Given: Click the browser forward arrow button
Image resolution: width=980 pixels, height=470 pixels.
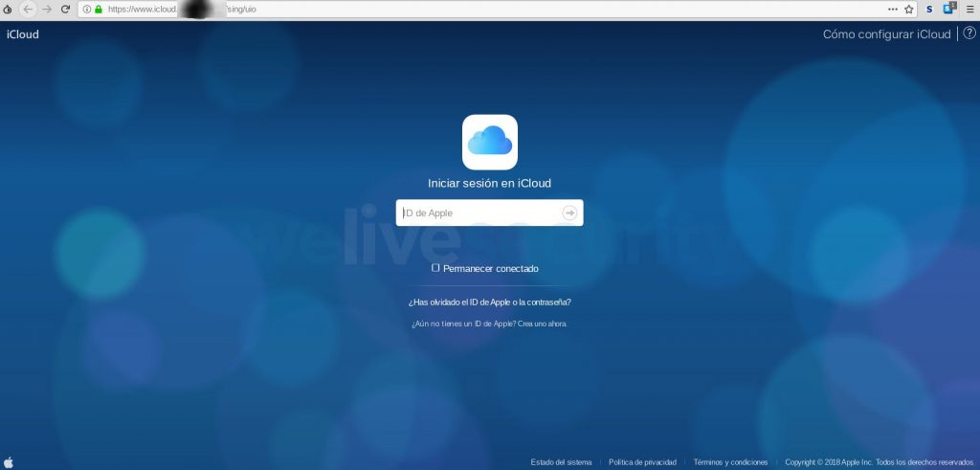Looking at the screenshot, I should point(47,9).
